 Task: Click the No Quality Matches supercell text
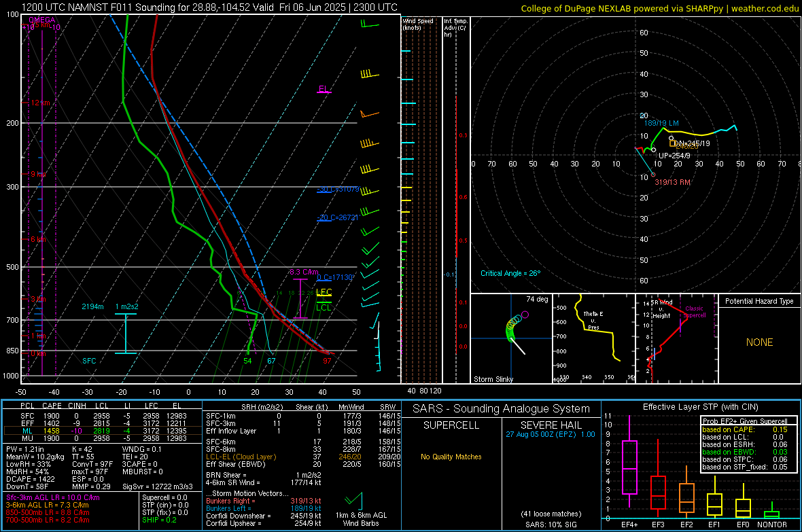[451, 457]
